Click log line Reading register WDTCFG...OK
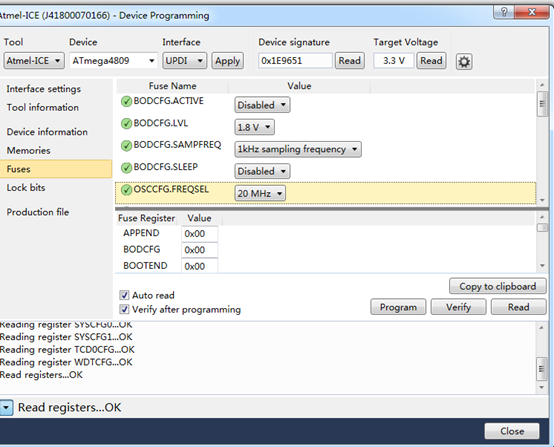The width and height of the screenshot is (554, 447). 66,362
